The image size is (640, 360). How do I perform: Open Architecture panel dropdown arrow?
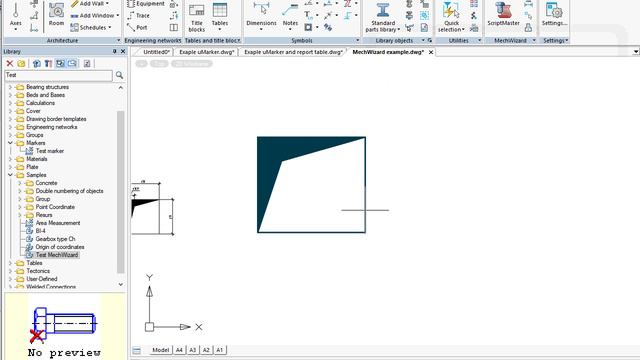click(118, 40)
